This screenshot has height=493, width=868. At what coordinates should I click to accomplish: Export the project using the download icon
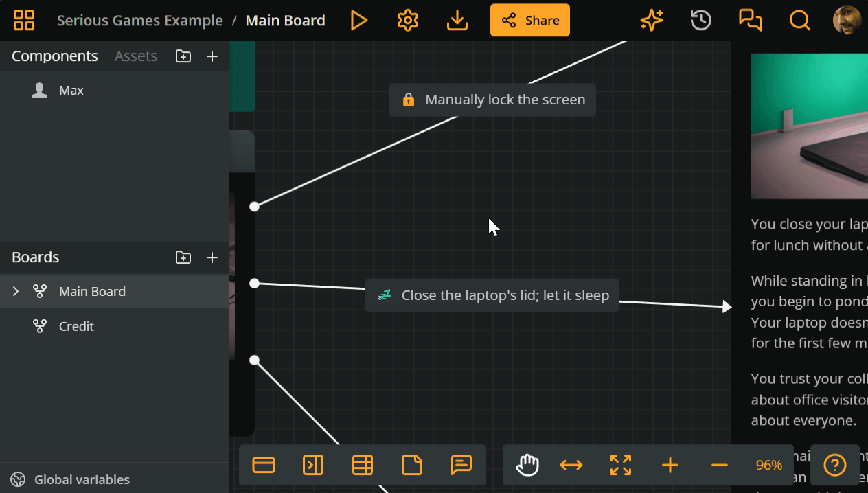tap(457, 20)
